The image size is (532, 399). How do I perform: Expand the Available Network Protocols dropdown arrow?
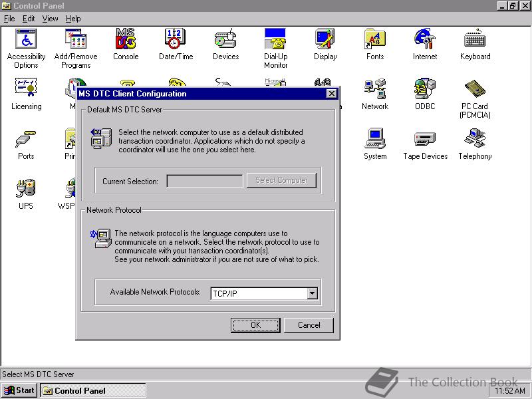coord(312,293)
